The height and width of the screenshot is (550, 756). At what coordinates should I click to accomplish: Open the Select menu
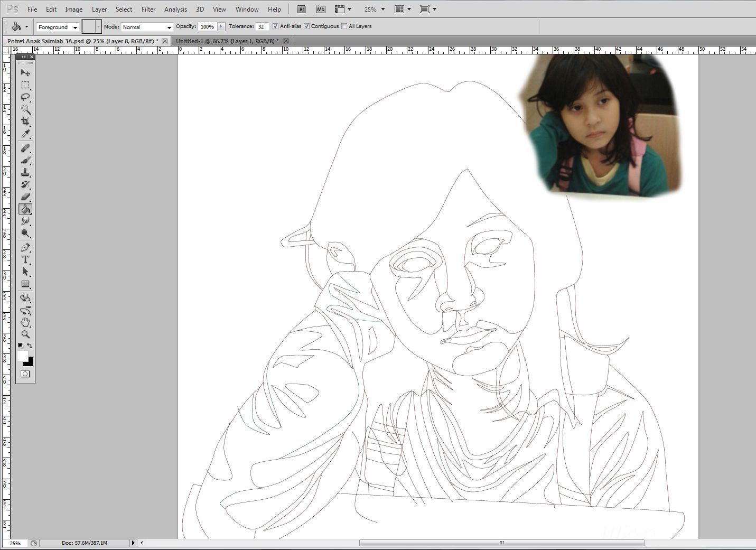coord(124,9)
